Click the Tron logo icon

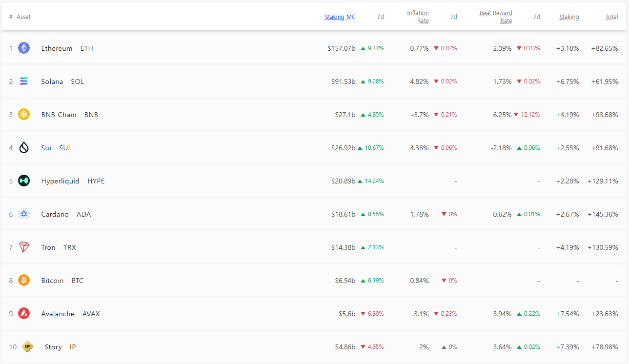(x=24, y=247)
